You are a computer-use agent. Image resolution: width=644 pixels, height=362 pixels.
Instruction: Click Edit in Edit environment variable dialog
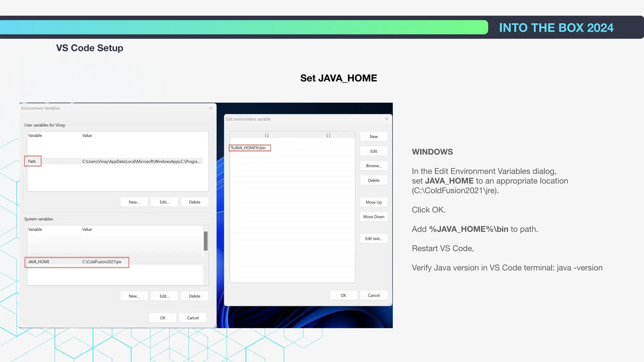coord(374,151)
